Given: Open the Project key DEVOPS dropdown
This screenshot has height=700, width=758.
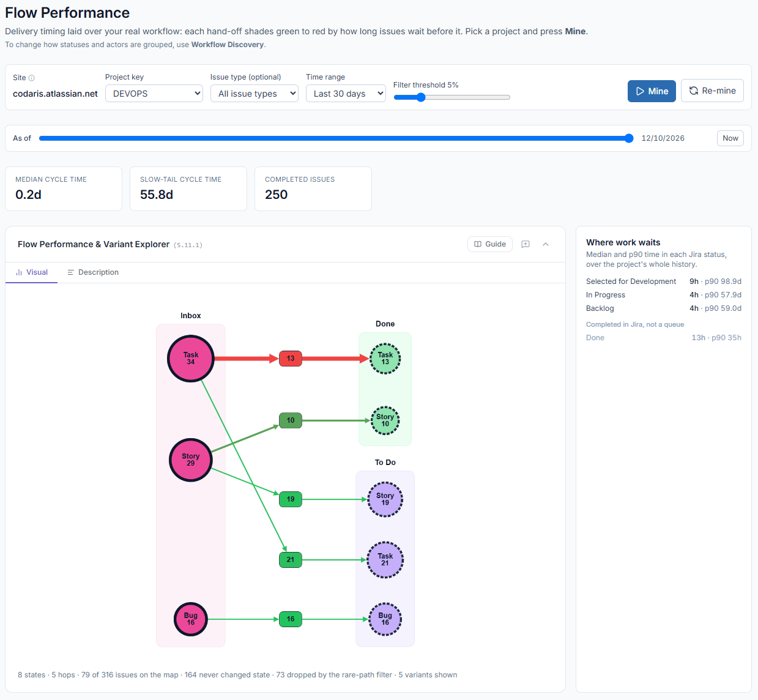Looking at the screenshot, I should click(154, 94).
